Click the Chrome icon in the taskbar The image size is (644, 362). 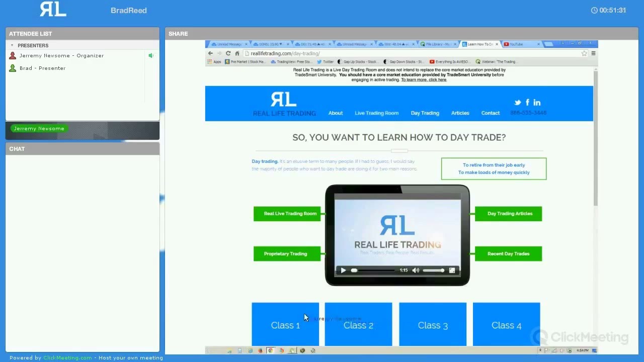tap(271, 350)
